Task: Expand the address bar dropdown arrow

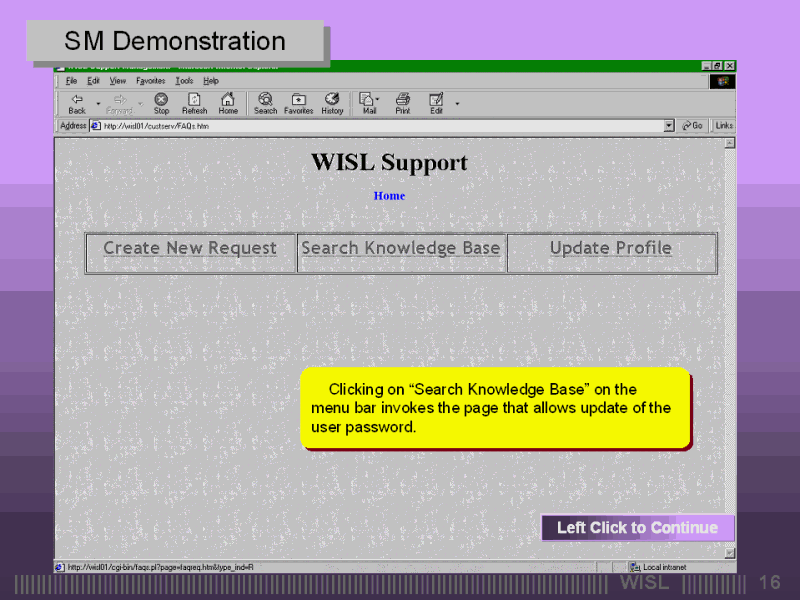Action: click(669, 126)
